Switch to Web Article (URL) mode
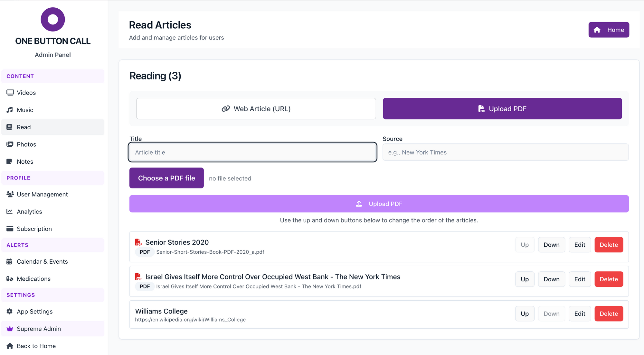The height and width of the screenshot is (355, 644). (256, 109)
